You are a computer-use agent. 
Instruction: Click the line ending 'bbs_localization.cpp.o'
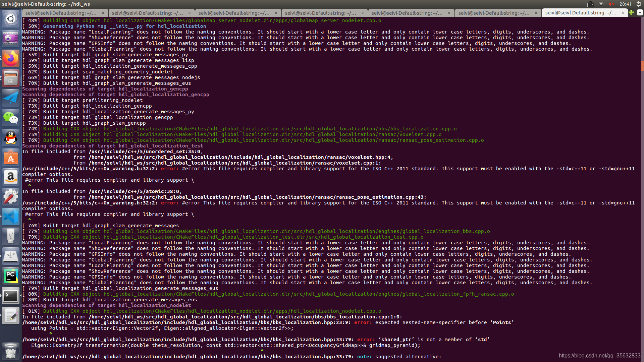(239, 129)
